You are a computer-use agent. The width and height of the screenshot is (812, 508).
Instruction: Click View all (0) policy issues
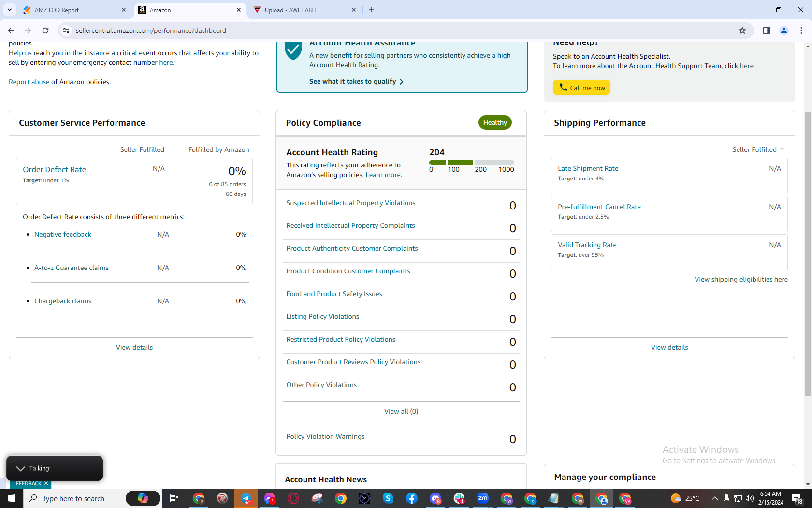(401, 411)
